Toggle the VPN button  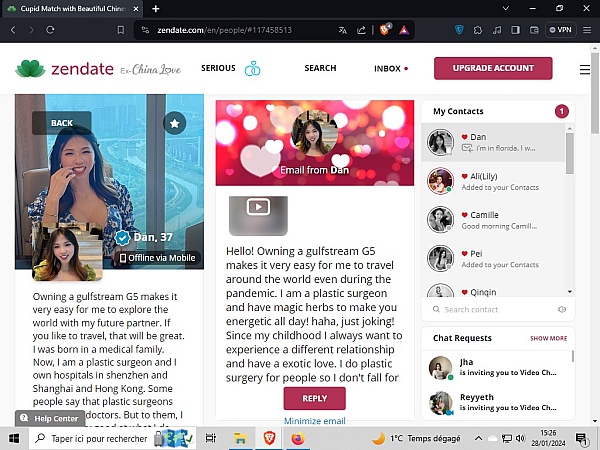coord(561,30)
